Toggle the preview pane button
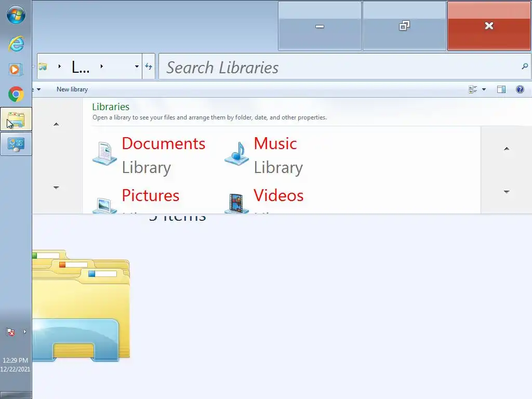The height and width of the screenshot is (399, 532). pos(501,89)
